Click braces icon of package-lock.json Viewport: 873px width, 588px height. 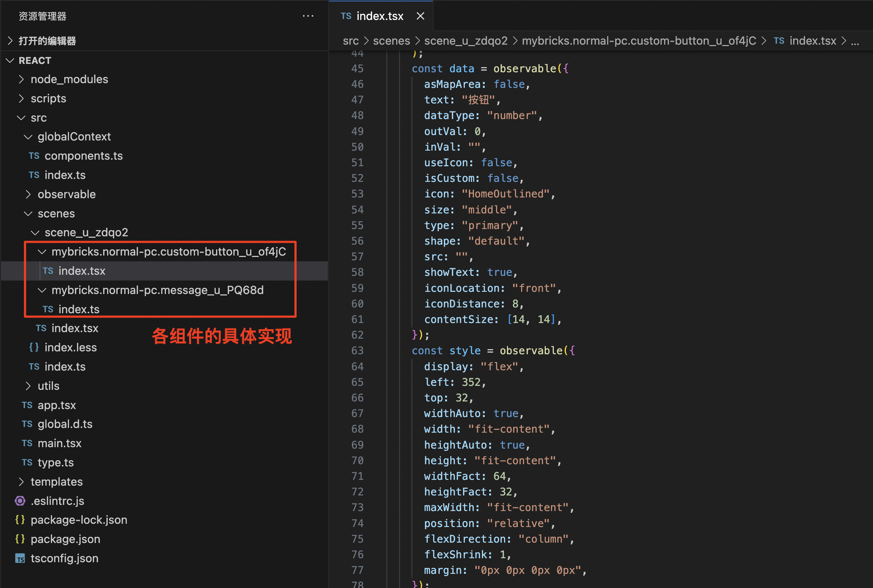click(20, 520)
